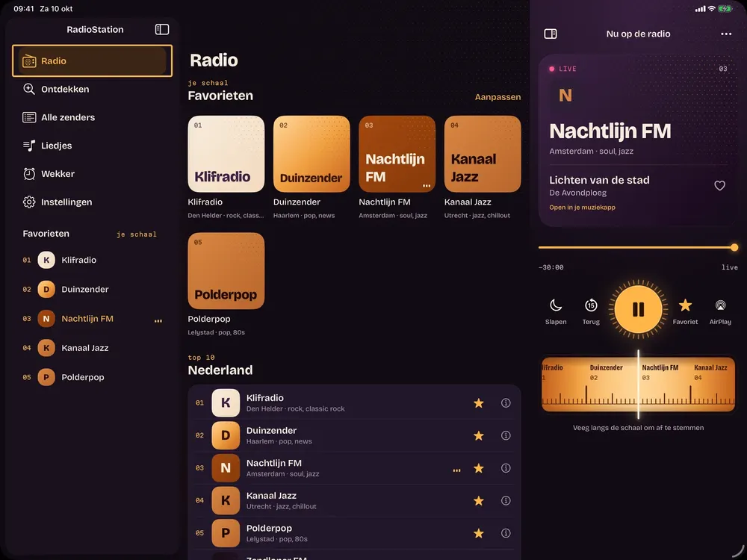Viewport: 747px width, 560px height.
Task: Open the Duinzender favorite card
Action: coord(311,154)
